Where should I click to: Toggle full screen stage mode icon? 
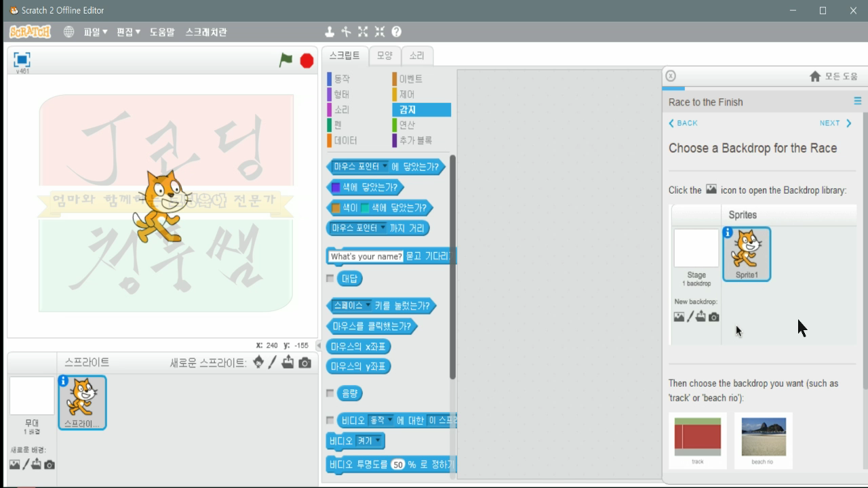(22, 60)
